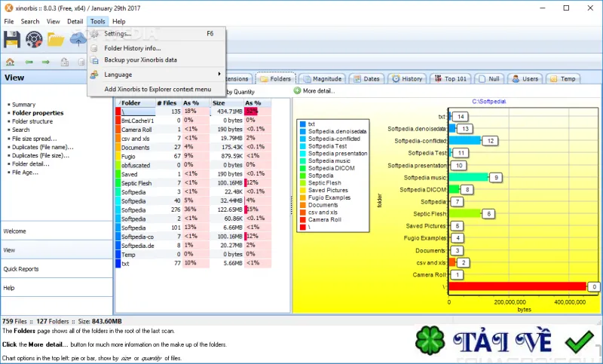This screenshot has width=603, height=364.
Task: Navigate back with the green left arrow
Action: (x=29, y=62)
